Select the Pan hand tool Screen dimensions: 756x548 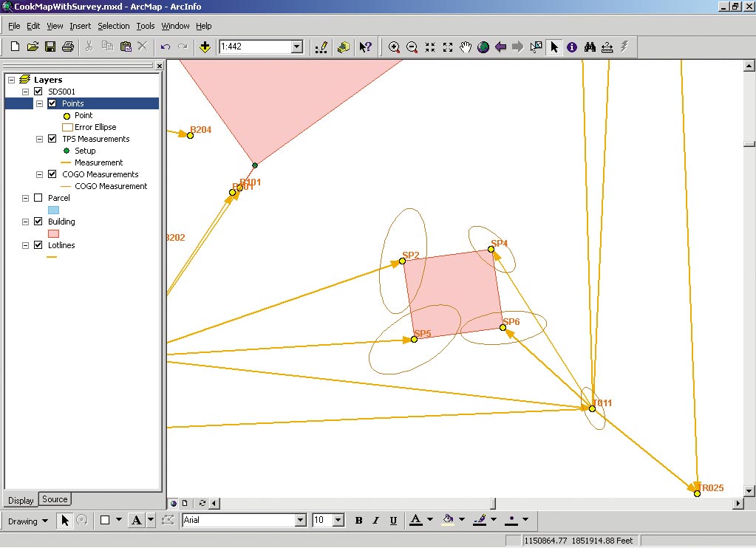466,47
